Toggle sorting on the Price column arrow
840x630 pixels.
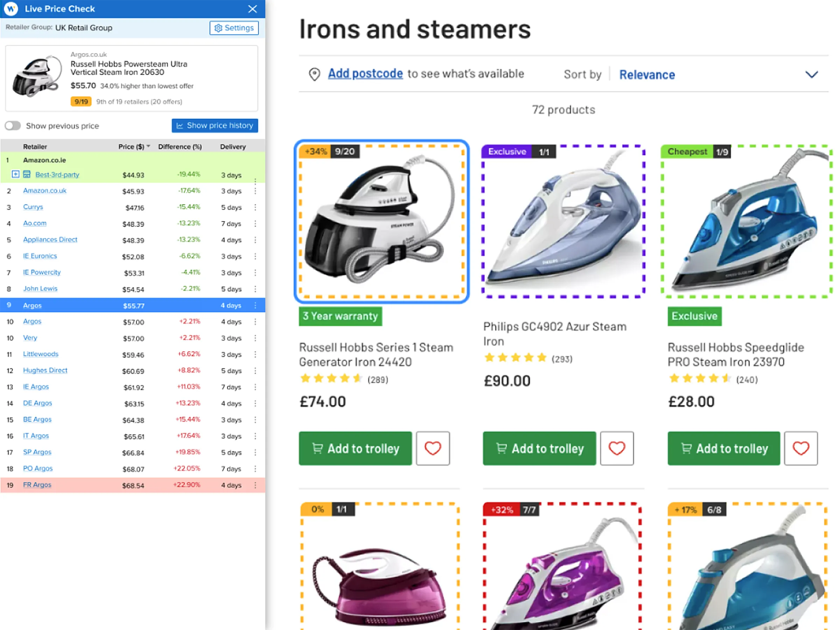point(148,146)
